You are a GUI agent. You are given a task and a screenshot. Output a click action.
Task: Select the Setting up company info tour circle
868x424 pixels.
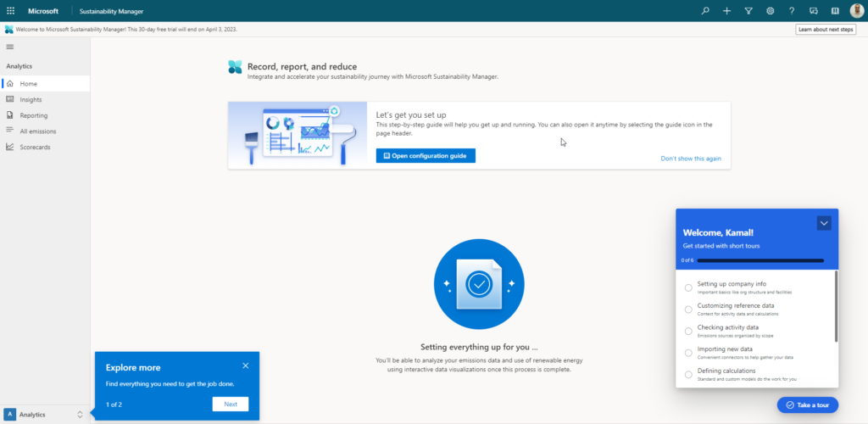tap(688, 287)
